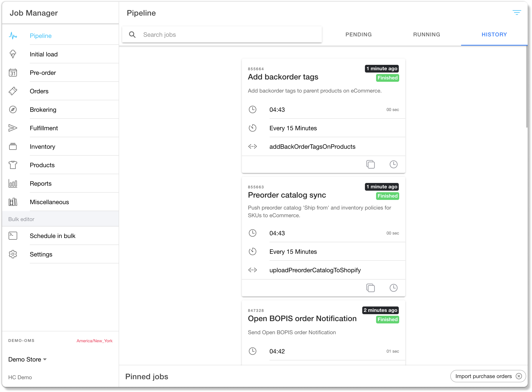Click the Brokering compass icon

[13, 110]
